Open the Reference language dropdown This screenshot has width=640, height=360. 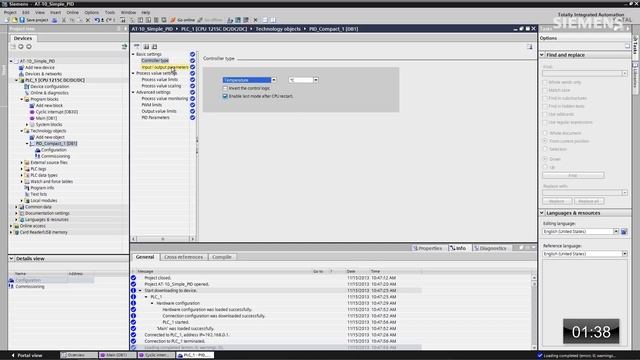[624, 254]
